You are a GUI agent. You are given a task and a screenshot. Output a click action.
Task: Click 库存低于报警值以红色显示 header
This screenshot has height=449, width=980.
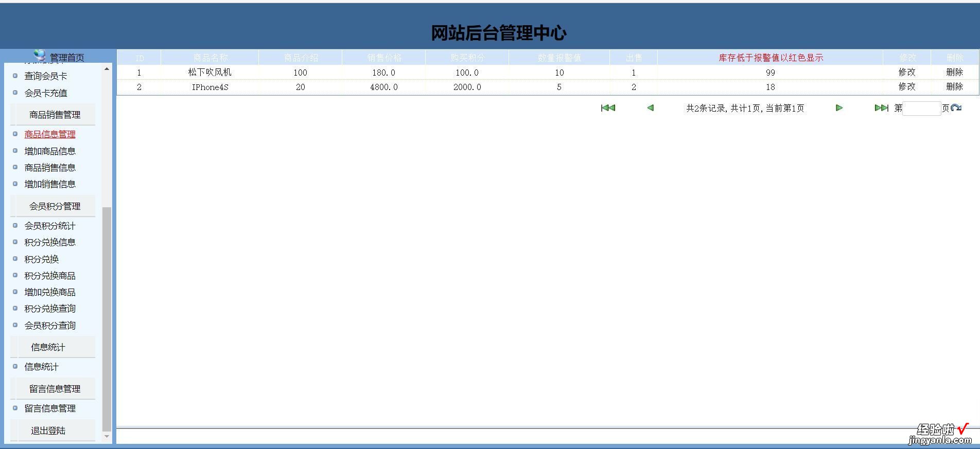771,58
